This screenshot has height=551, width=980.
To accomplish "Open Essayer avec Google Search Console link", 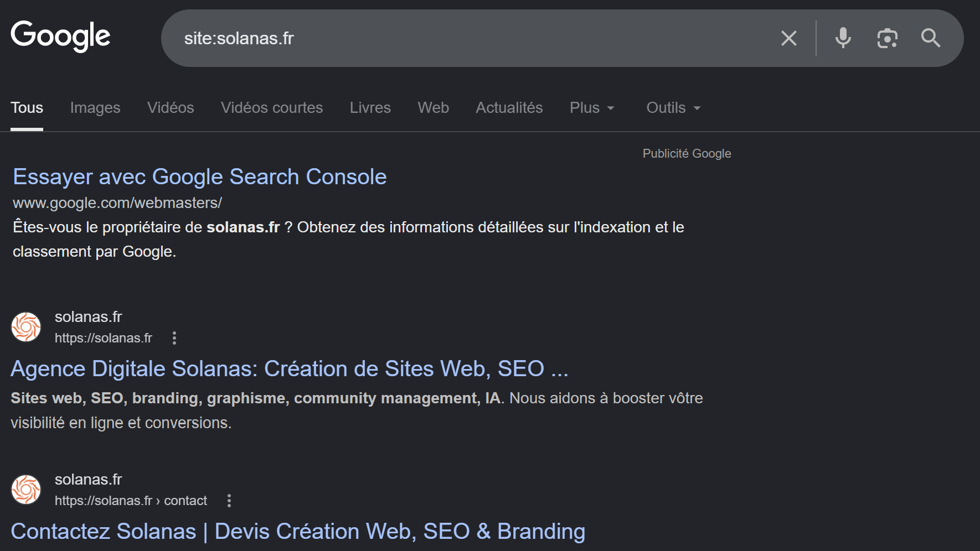I will click(199, 177).
